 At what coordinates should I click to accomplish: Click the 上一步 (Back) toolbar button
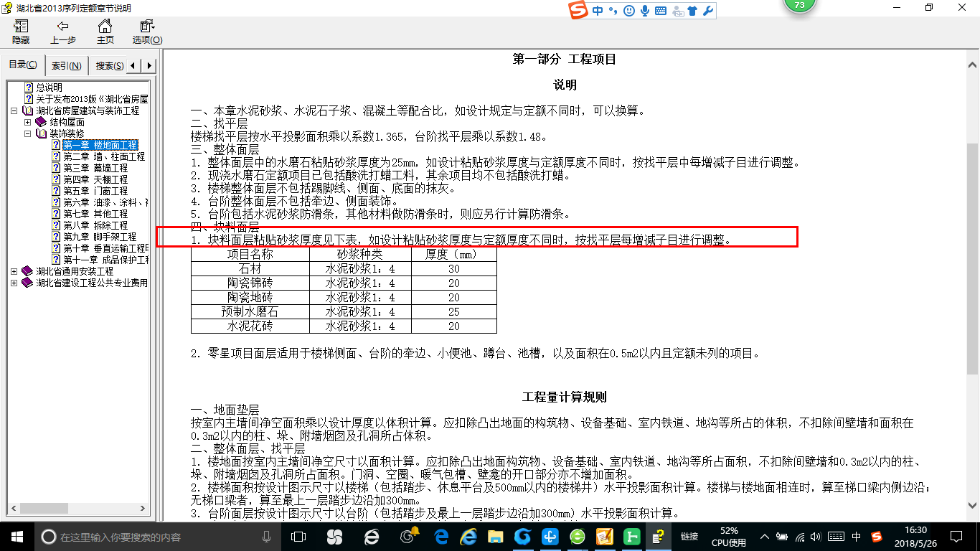(63, 32)
